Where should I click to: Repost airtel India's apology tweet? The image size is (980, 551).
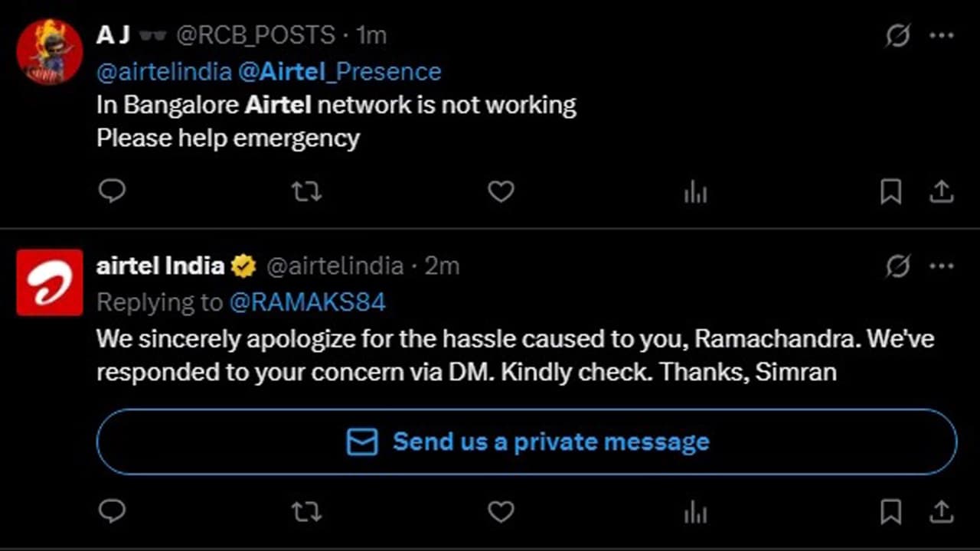click(x=307, y=511)
